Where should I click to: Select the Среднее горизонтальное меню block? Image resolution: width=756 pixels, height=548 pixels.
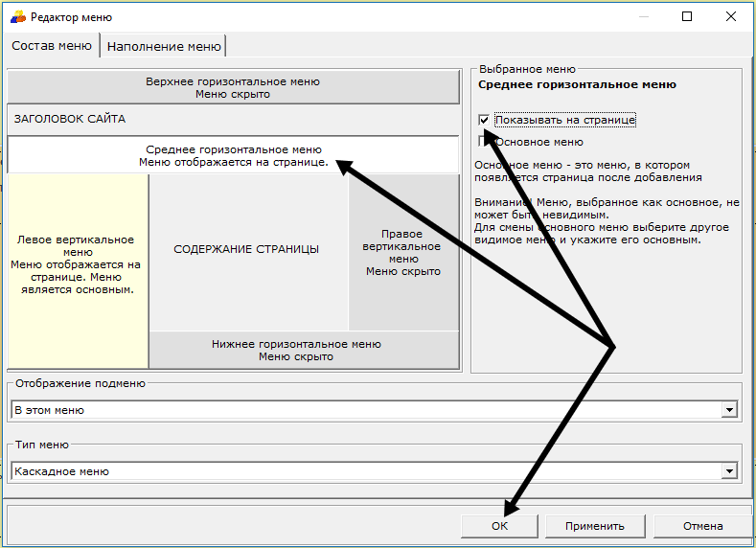coord(233,155)
